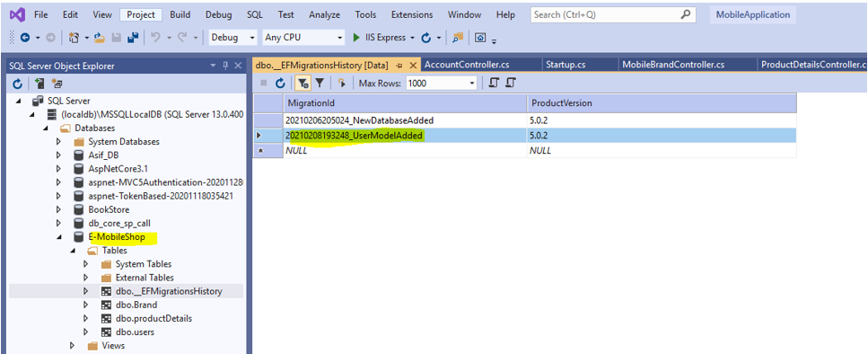Screen dimensions: 868x354
Task: Expand the BookStore database node
Action: pyautogui.click(x=59, y=209)
